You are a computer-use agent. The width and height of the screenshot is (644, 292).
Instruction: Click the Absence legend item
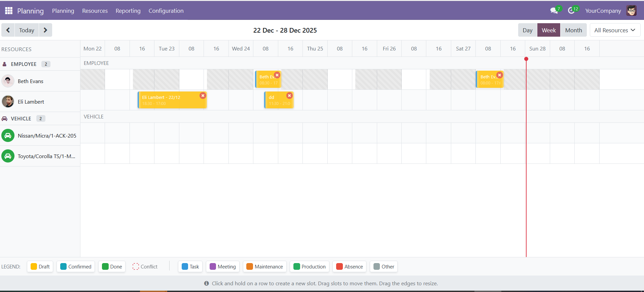(350, 266)
